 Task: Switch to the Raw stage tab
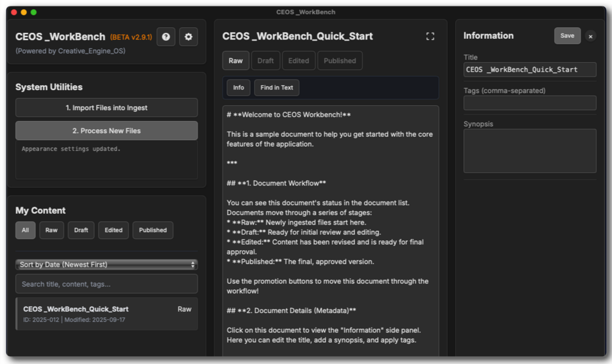[x=236, y=61]
